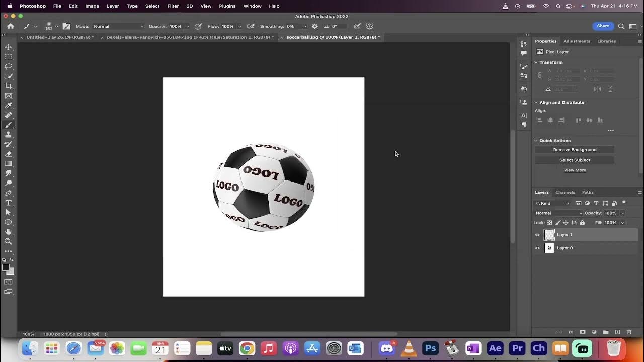Select the Frame tool
The width and height of the screenshot is (644, 362).
click(8, 96)
